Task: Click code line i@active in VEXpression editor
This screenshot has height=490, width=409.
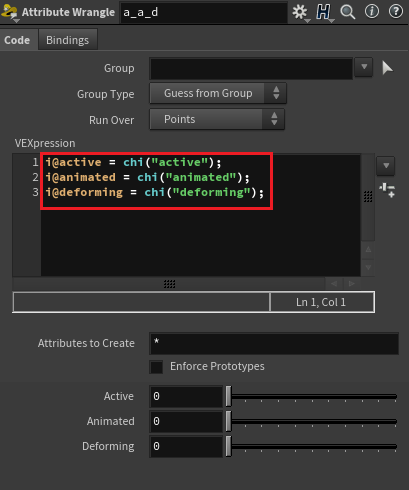Action: (x=133, y=162)
